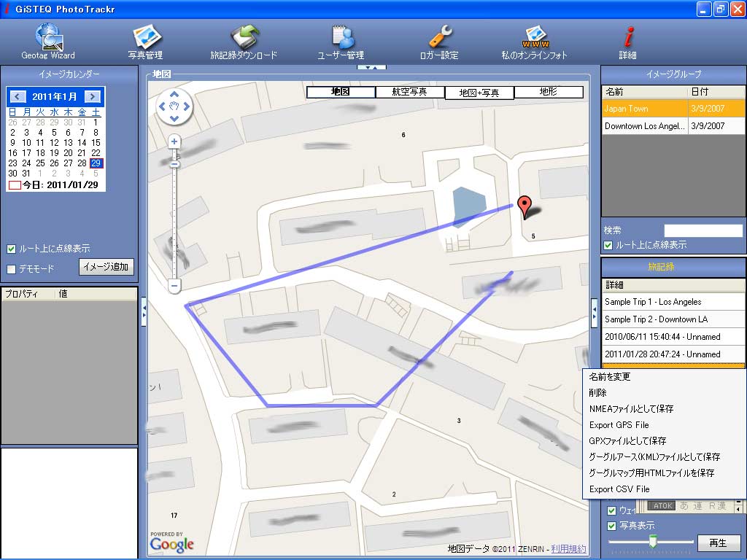Select グーグルアース(KML)ファイルとして保存
The height and width of the screenshot is (560, 747).
pyautogui.click(x=664, y=457)
